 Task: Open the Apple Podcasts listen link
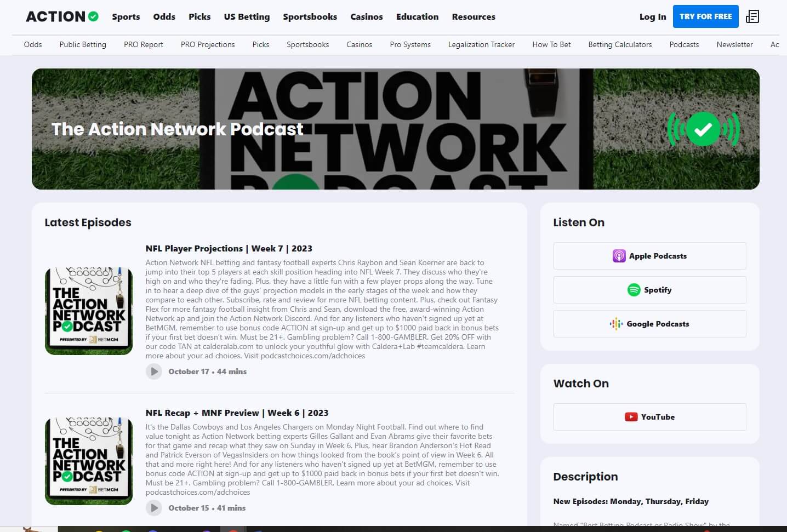coord(649,256)
